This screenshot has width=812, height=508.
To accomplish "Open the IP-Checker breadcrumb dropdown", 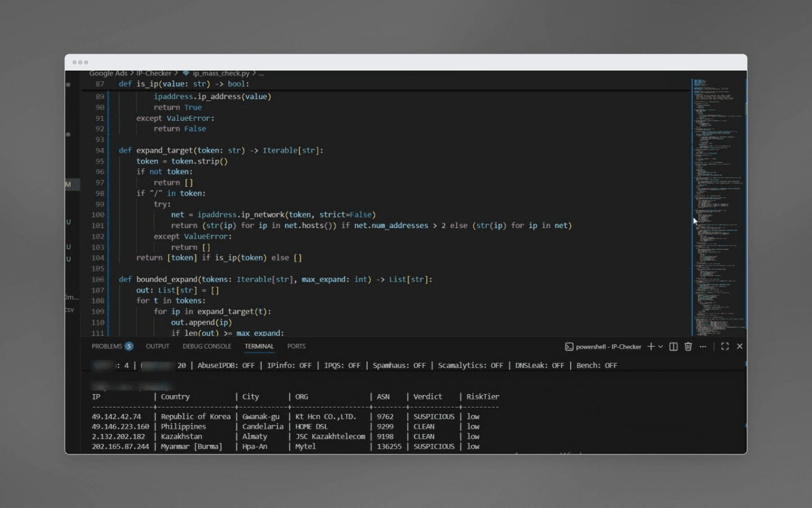I will coord(154,73).
